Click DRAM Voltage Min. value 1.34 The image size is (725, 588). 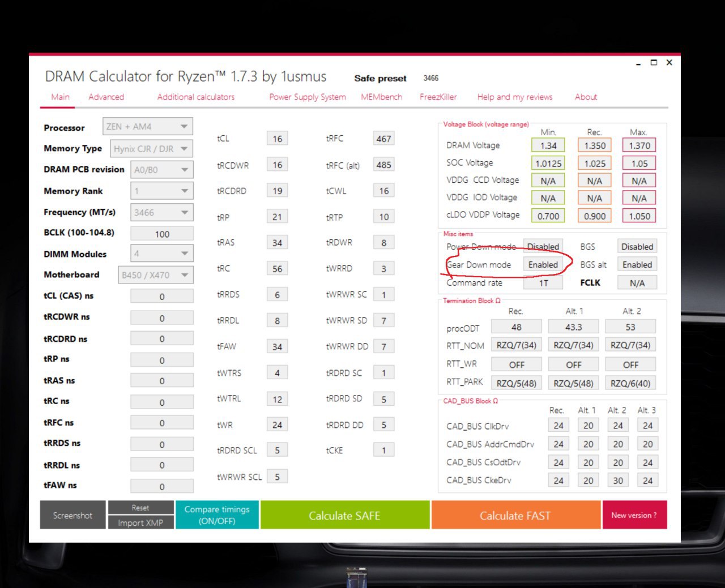tap(548, 145)
